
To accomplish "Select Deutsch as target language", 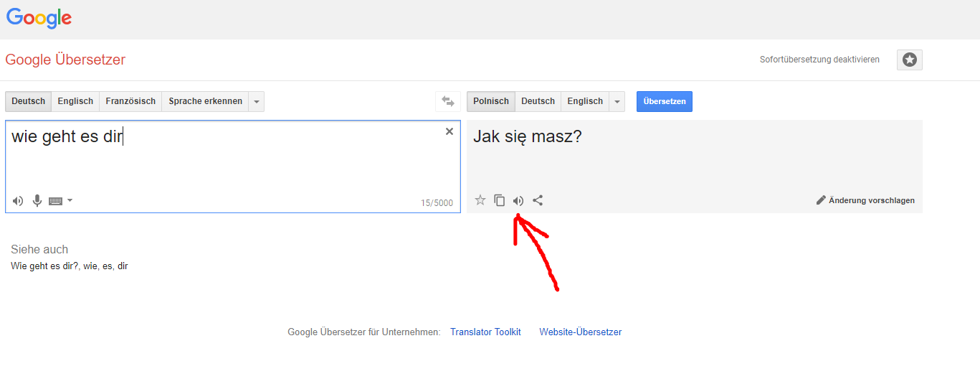I will pyautogui.click(x=538, y=101).
